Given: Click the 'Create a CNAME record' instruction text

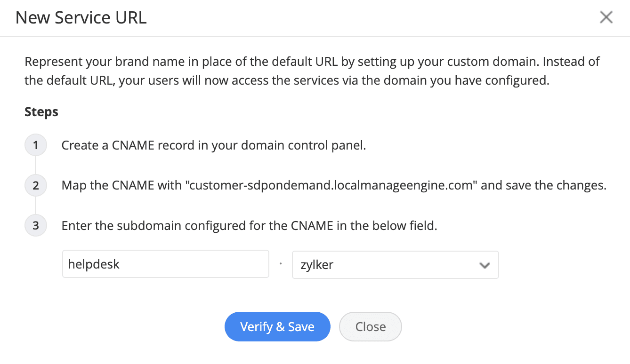Looking at the screenshot, I should click(214, 145).
